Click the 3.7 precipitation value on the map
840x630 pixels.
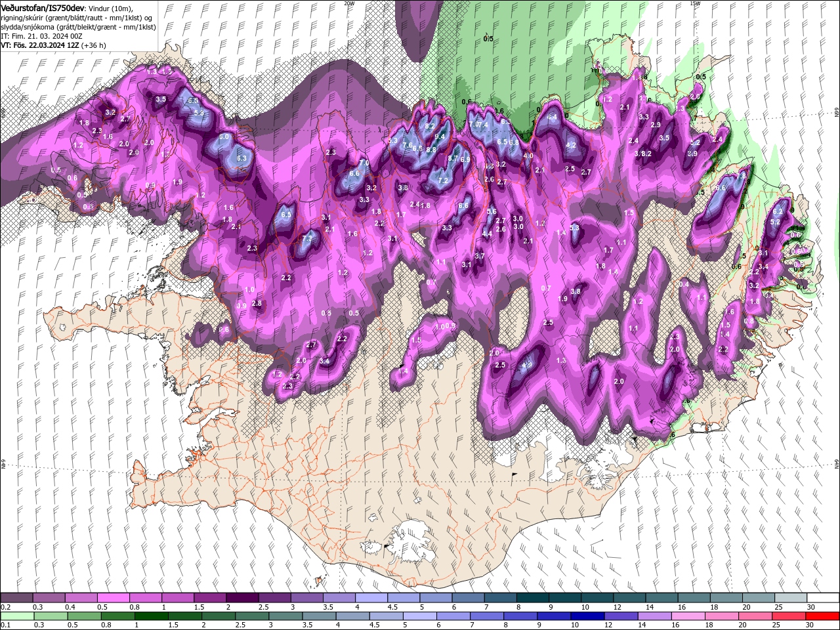(479, 256)
